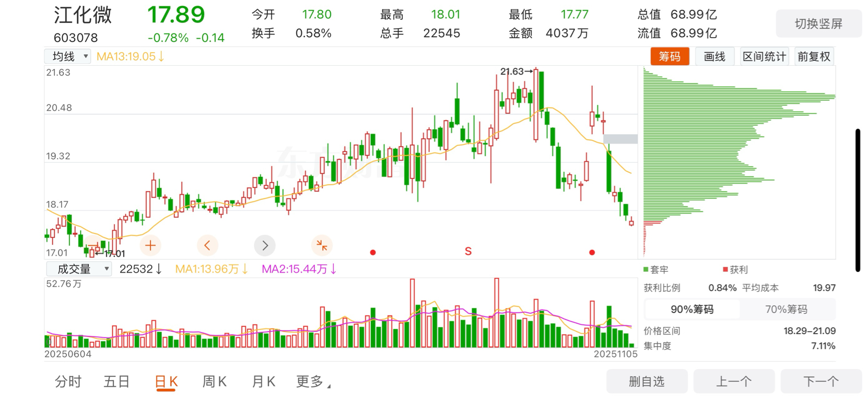Open the 均线 indicator dropdown

coord(68,56)
